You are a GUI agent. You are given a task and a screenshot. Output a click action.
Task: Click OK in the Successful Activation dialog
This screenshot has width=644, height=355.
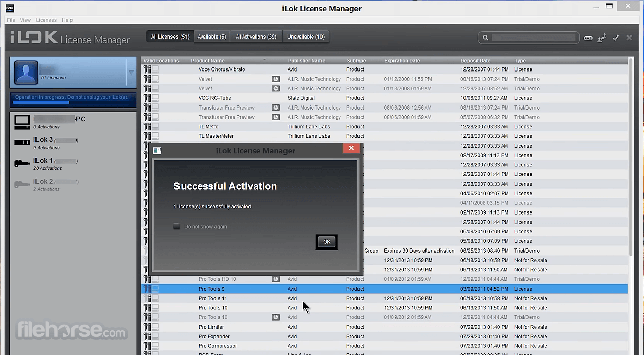click(327, 242)
